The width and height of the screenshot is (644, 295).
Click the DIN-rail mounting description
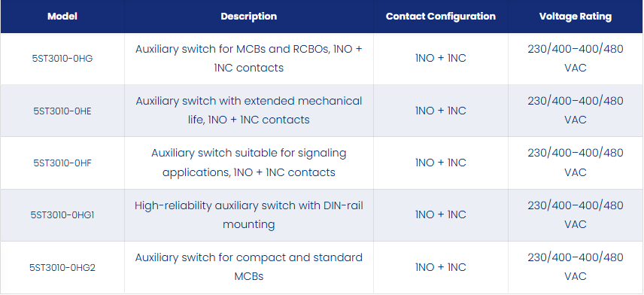click(249, 215)
